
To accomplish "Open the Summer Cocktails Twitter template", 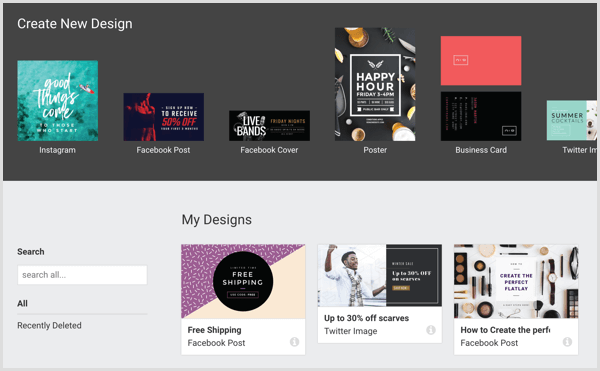I will click(x=572, y=120).
